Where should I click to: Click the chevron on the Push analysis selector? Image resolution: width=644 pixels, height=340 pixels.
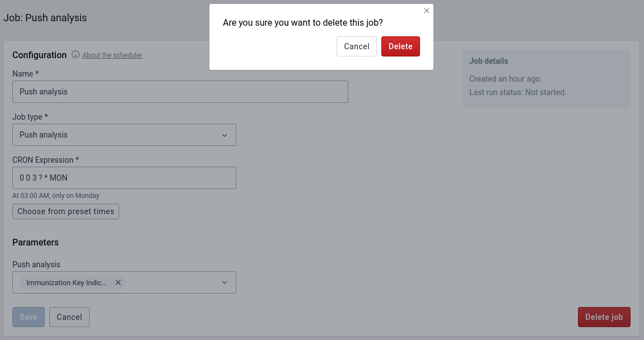tap(225, 282)
